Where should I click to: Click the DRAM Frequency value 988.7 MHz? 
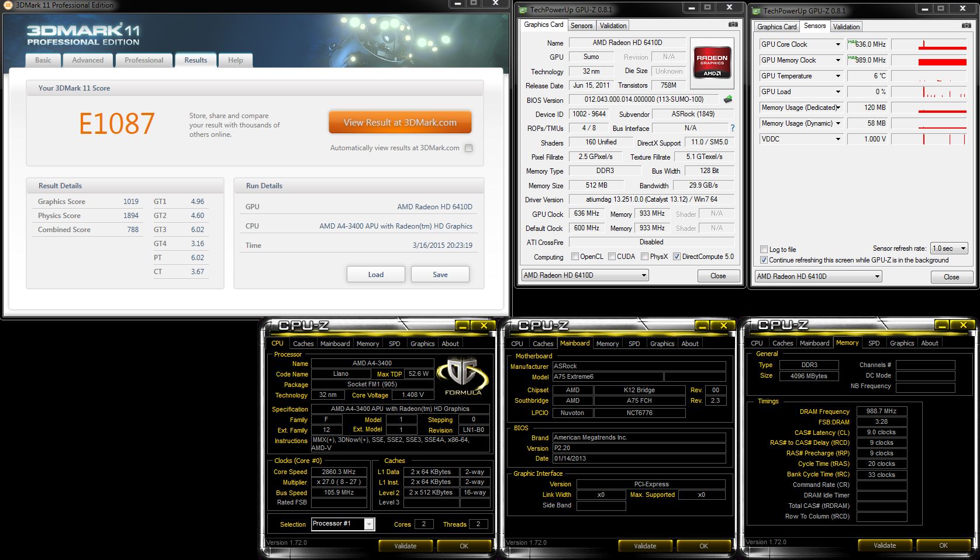point(881,412)
